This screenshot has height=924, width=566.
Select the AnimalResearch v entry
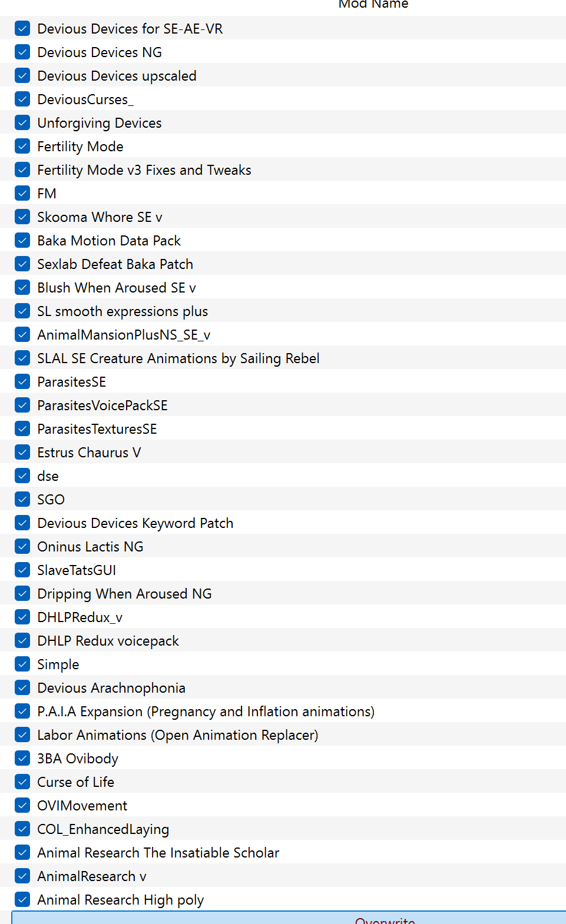[91, 876]
